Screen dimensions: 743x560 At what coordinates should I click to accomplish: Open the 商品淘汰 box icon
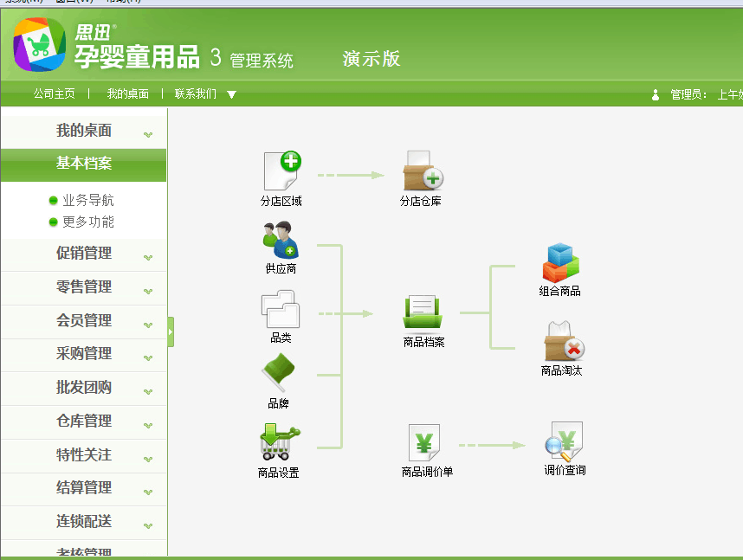tap(564, 341)
